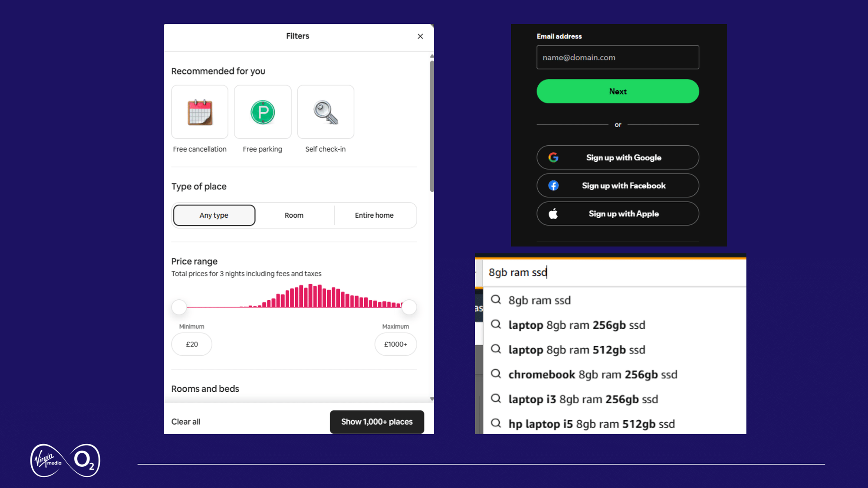Select the Free parking filter icon

262,111
